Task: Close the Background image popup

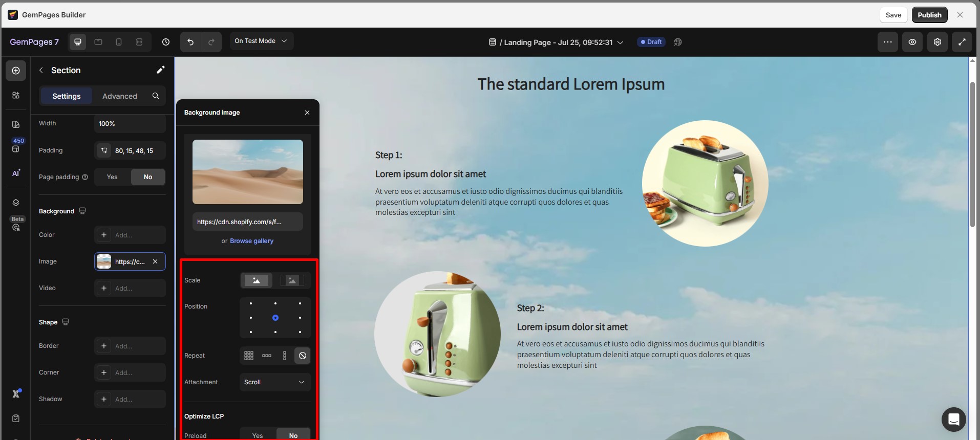Action: point(307,113)
